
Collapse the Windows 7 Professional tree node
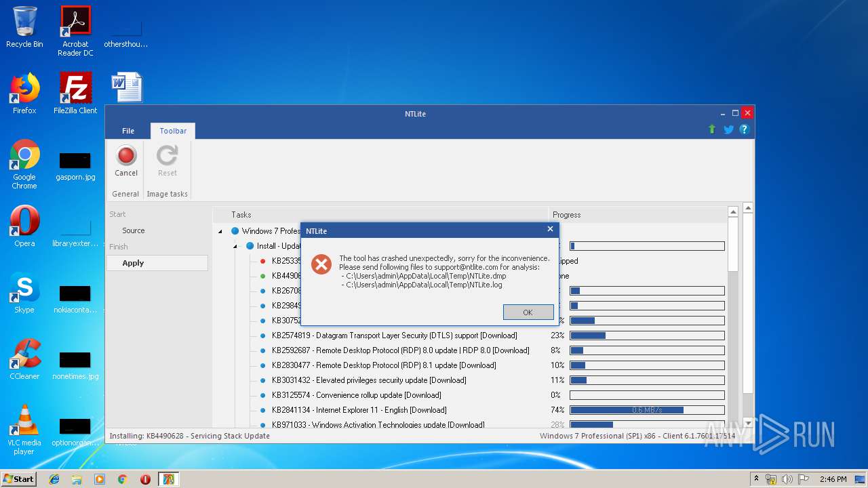coord(220,231)
